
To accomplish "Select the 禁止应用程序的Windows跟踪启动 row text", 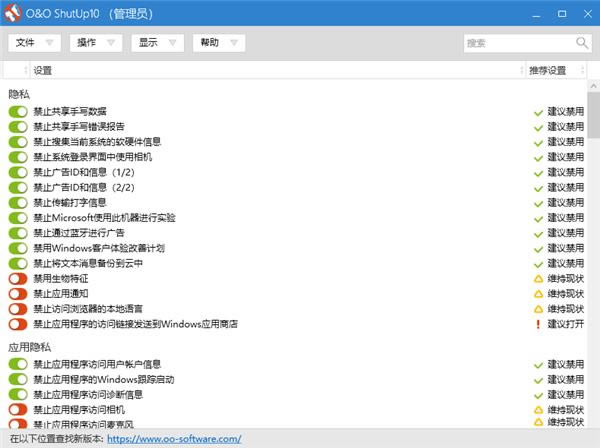I will tap(104, 380).
